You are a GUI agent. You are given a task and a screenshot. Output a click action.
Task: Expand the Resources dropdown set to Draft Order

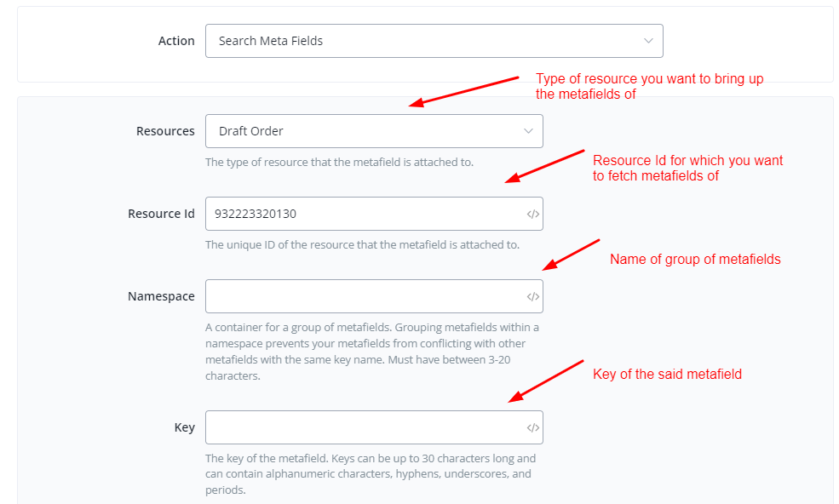pyautogui.click(x=366, y=131)
